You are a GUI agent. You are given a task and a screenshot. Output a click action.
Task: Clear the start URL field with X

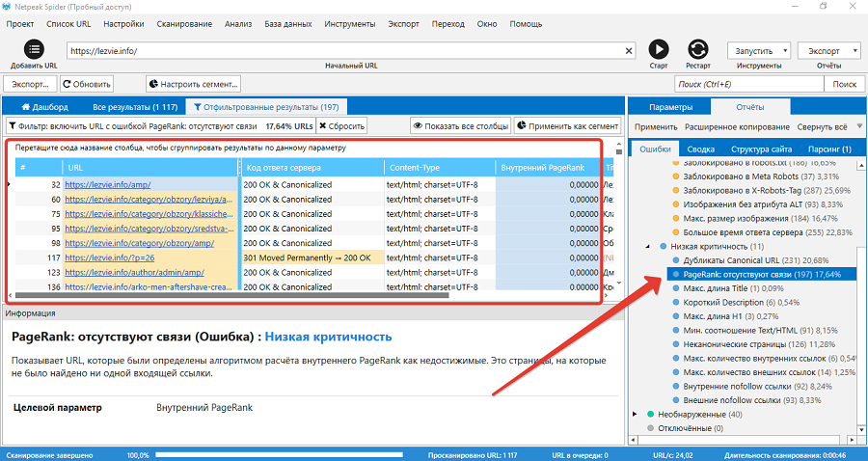tap(629, 51)
